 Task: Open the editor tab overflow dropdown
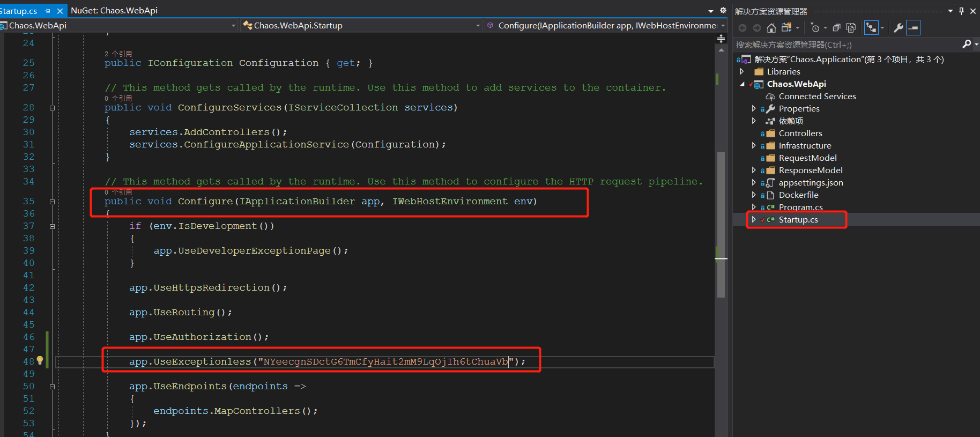coord(711,11)
